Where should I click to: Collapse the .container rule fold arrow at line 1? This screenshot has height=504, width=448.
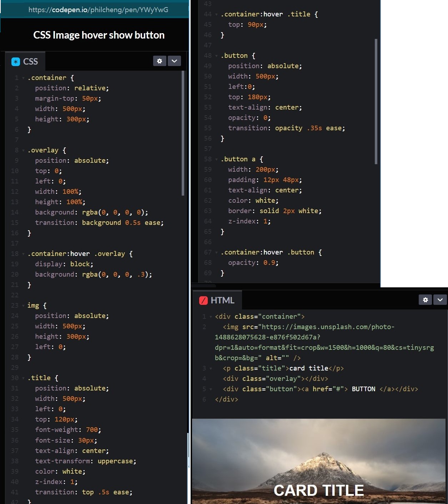pyautogui.click(x=24, y=78)
